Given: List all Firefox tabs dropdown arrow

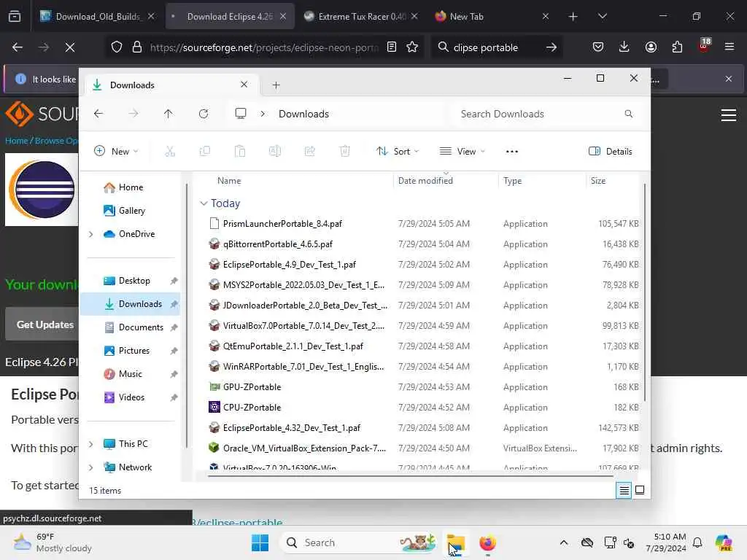Looking at the screenshot, I should [x=602, y=16].
